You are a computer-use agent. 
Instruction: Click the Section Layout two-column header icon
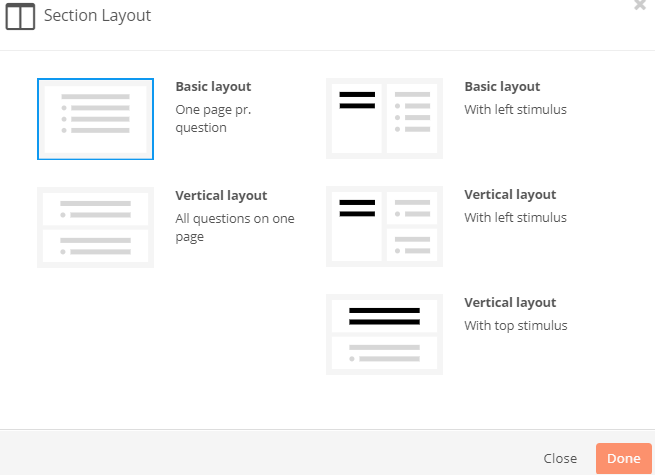20,17
